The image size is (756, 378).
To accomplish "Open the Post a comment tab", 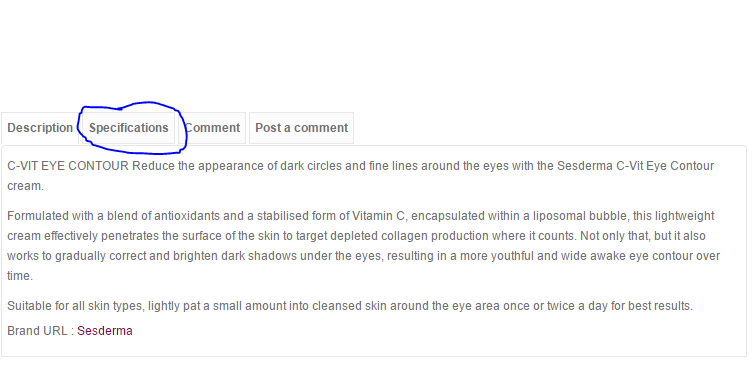I will click(x=301, y=128).
